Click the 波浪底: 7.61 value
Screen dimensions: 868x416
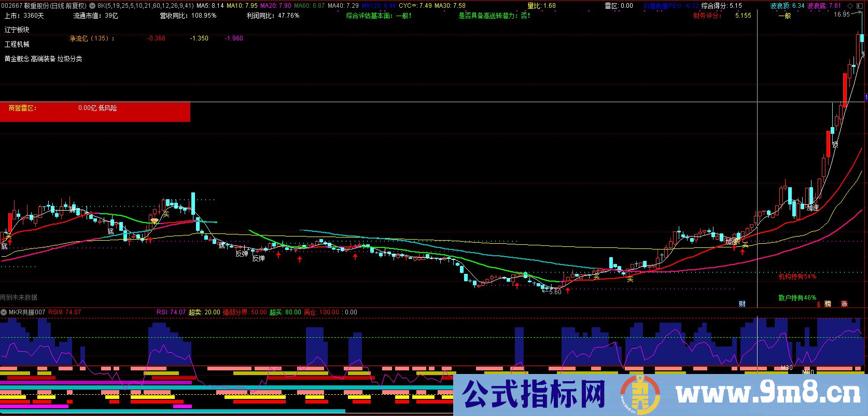coord(824,6)
